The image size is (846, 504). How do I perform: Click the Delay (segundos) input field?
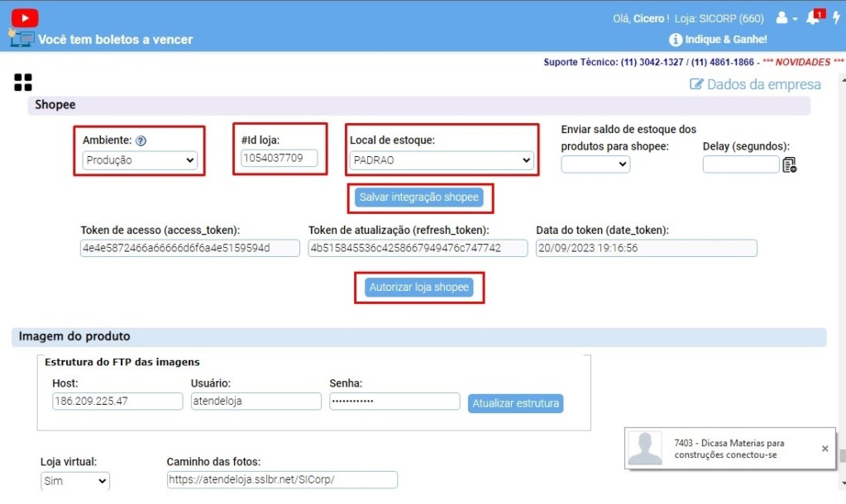[741, 164]
